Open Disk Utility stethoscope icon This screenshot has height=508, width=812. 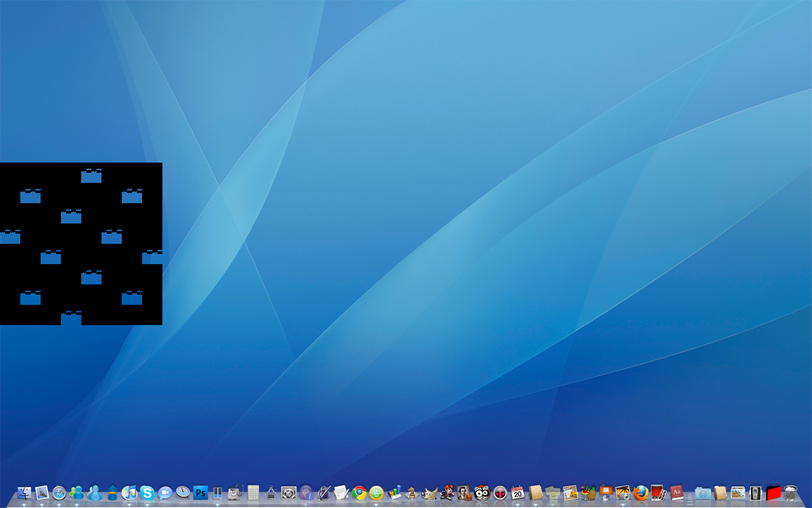tap(236, 492)
